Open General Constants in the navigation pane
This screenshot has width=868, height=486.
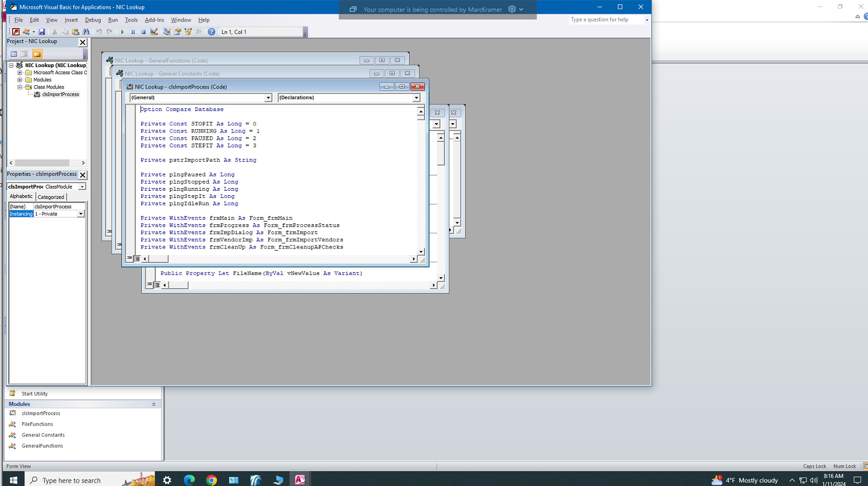43,435
